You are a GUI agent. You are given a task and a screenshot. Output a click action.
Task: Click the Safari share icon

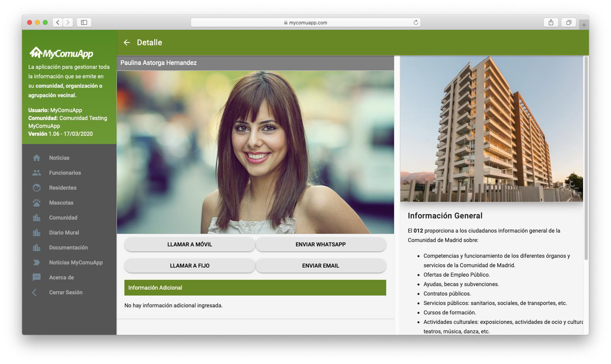tap(551, 22)
